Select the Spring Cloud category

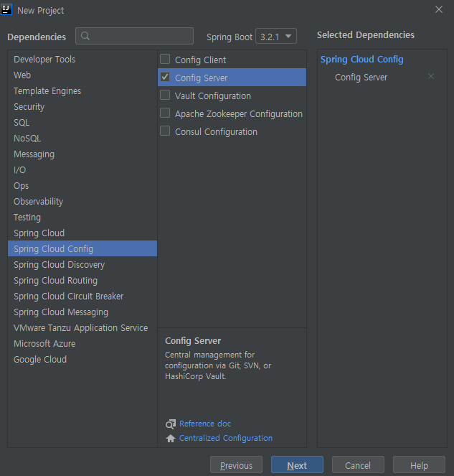click(82, 233)
